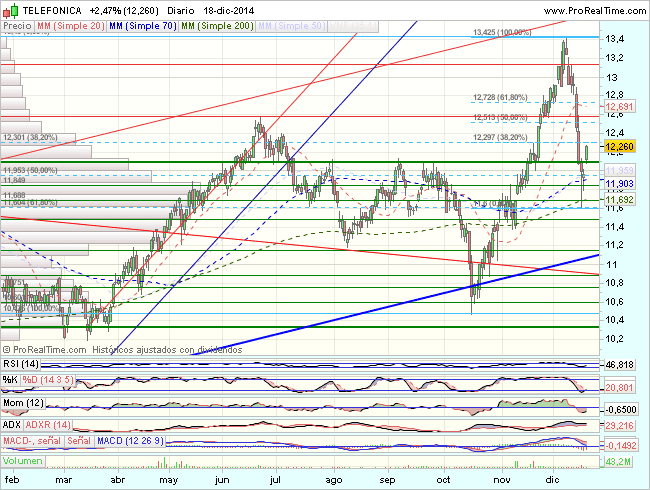Select the Señal label in MACD panel
Screen dimensions: 650x490
[79, 441]
